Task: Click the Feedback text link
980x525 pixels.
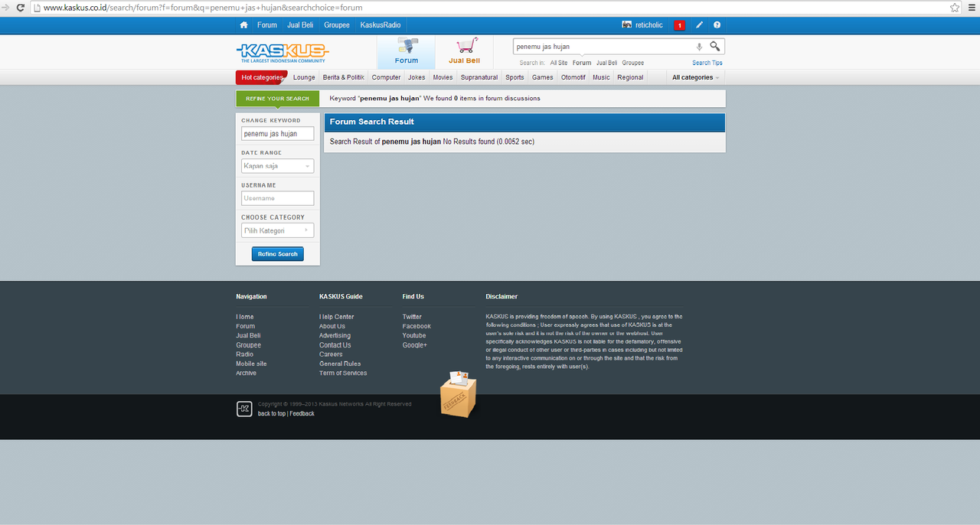Action: [302, 414]
